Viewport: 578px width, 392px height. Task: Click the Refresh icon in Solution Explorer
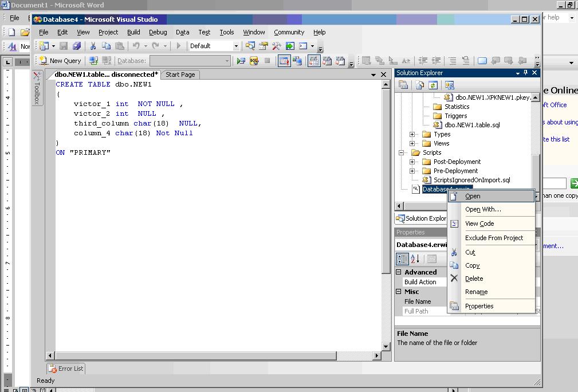click(432, 85)
